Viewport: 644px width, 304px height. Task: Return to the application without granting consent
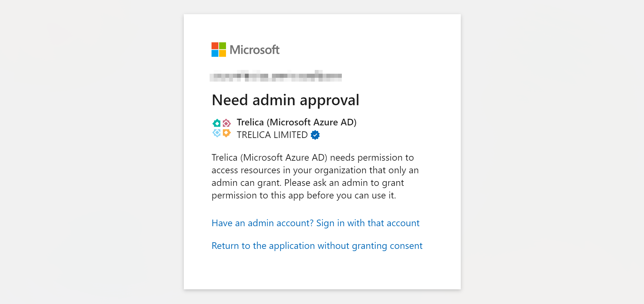coord(317,246)
